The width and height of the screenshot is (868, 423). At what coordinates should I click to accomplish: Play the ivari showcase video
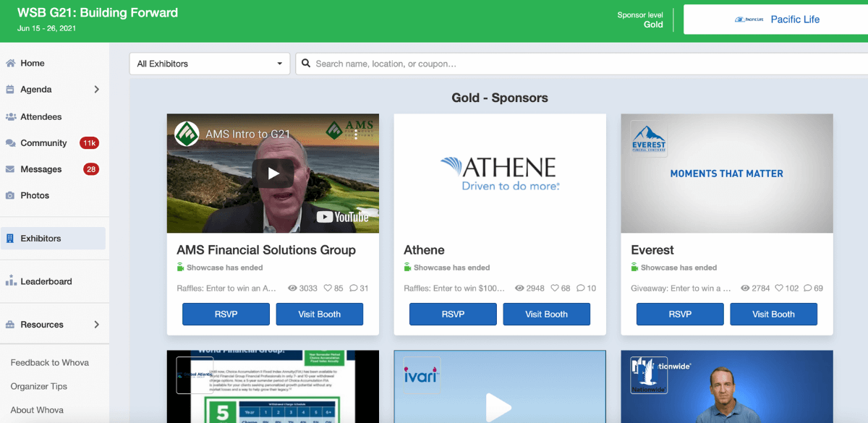tap(499, 406)
